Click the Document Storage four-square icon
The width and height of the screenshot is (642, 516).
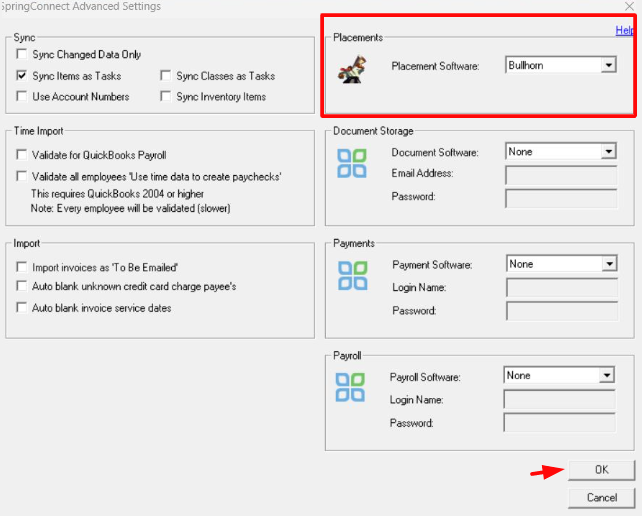[x=352, y=164]
